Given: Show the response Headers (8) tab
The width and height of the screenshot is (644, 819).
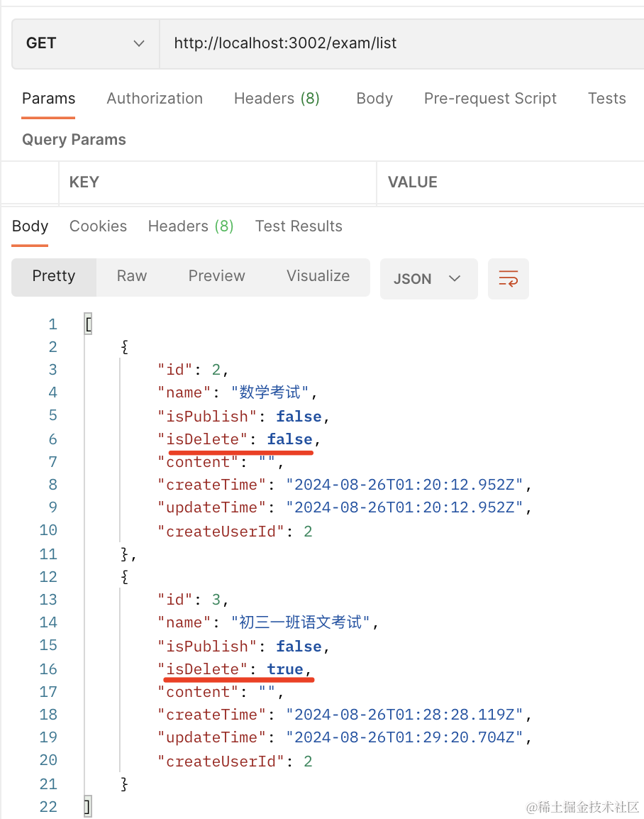Looking at the screenshot, I should [190, 226].
